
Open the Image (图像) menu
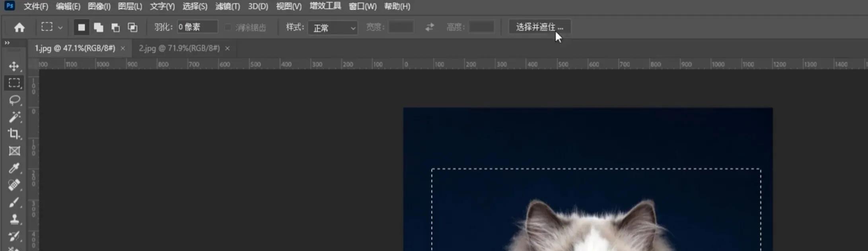click(x=99, y=6)
